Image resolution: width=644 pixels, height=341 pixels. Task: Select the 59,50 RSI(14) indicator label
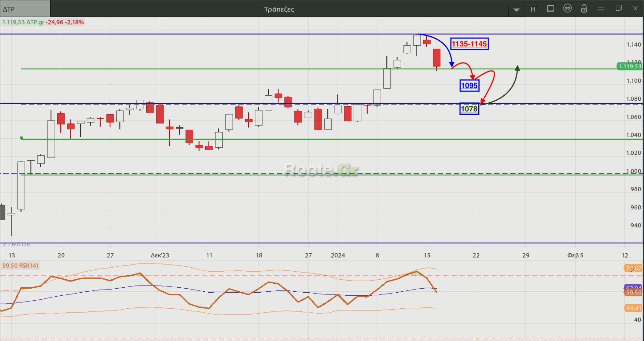[20, 265]
